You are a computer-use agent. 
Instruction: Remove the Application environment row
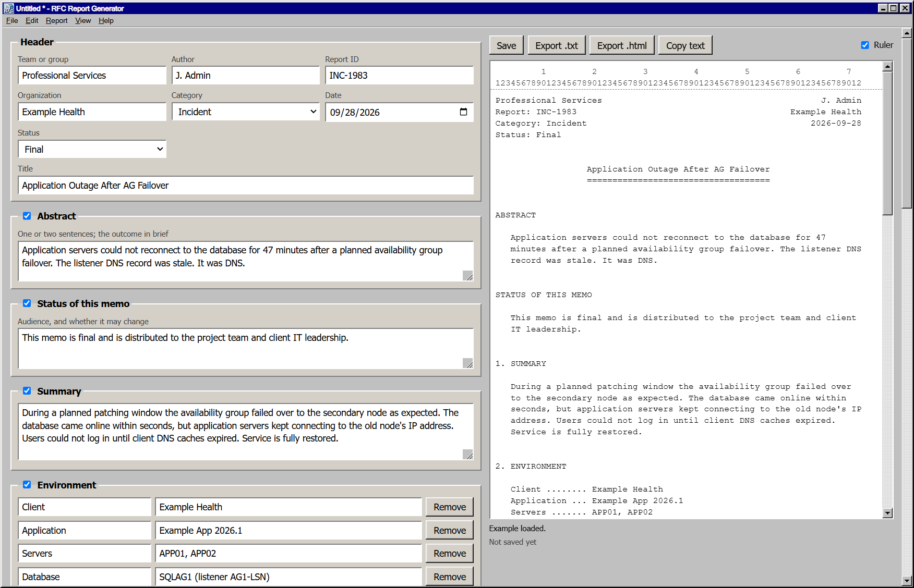point(450,530)
